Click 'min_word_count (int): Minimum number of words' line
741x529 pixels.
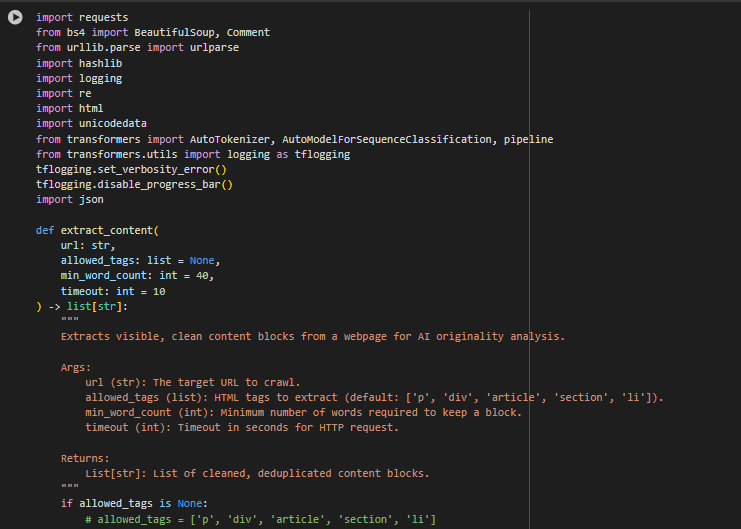pyautogui.click(x=303, y=413)
